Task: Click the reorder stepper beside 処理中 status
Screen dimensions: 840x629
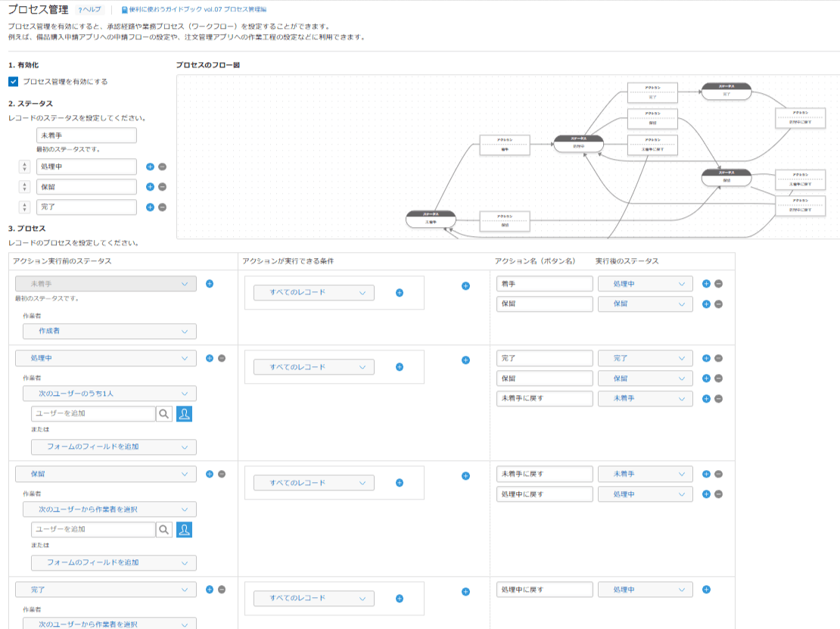Action: 25,167
